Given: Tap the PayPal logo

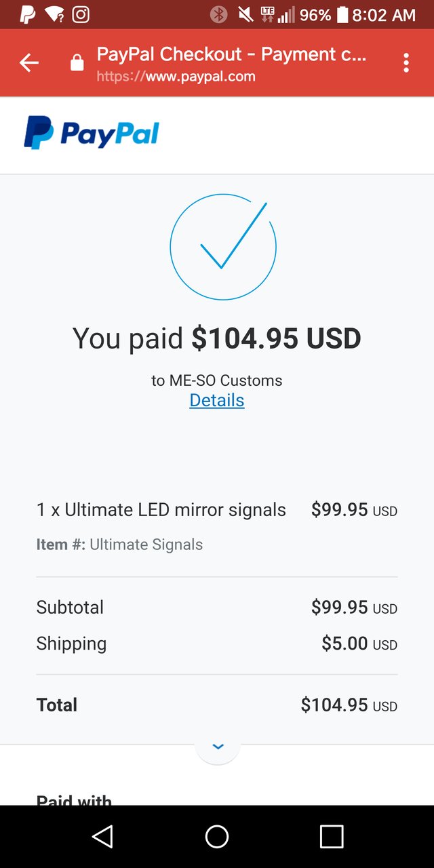Looking at the screenshot, I should (x=91, y=132).
